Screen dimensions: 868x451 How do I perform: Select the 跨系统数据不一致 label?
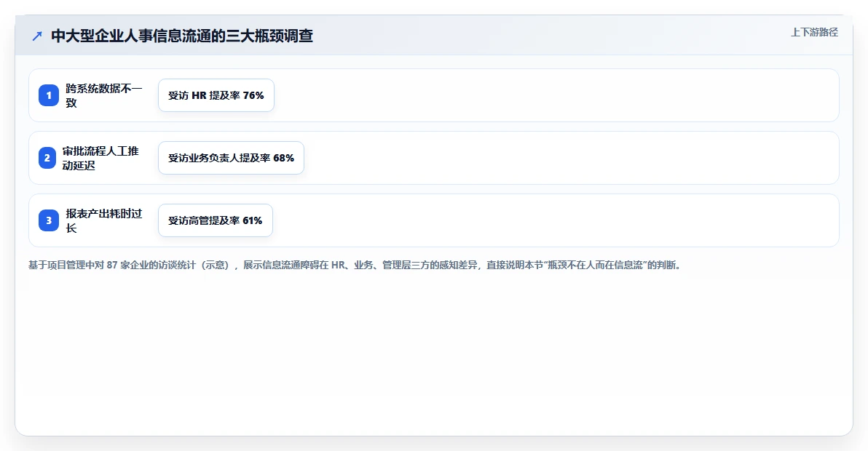tap(104, 95)
